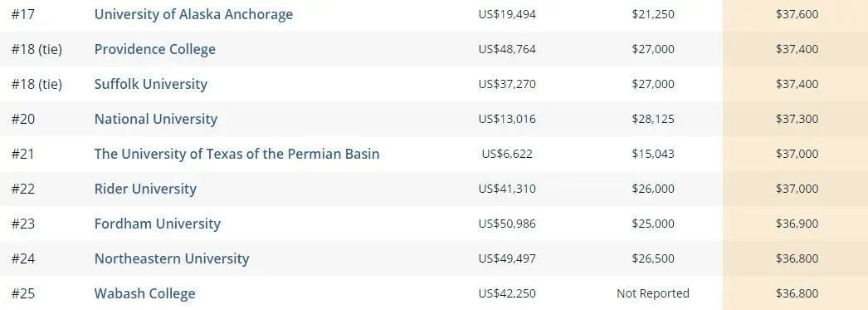
Task: Open the National University link
Action: point(155,119)
